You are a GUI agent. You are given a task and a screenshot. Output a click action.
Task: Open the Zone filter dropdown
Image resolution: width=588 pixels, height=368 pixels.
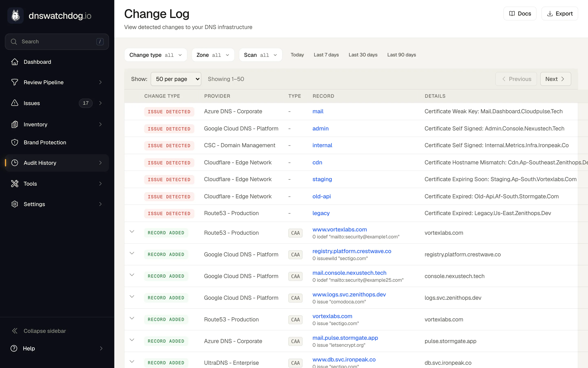tap(213, 55)
